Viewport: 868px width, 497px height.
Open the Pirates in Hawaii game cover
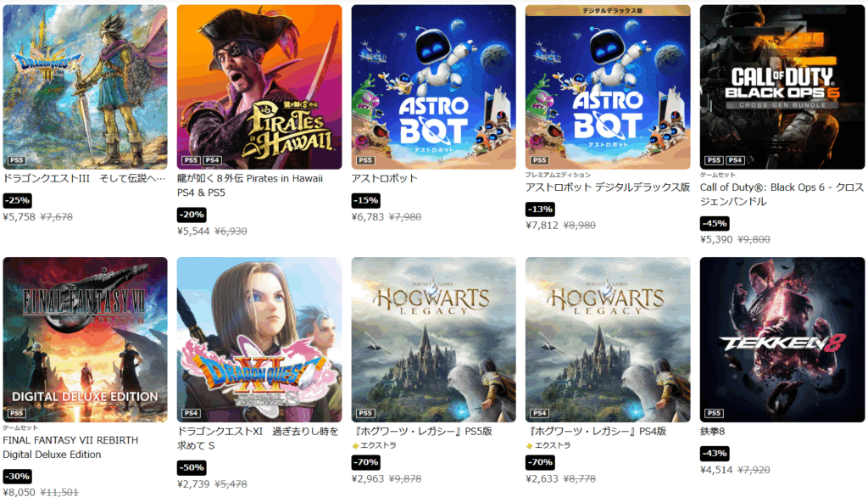[x=259, y=87]
